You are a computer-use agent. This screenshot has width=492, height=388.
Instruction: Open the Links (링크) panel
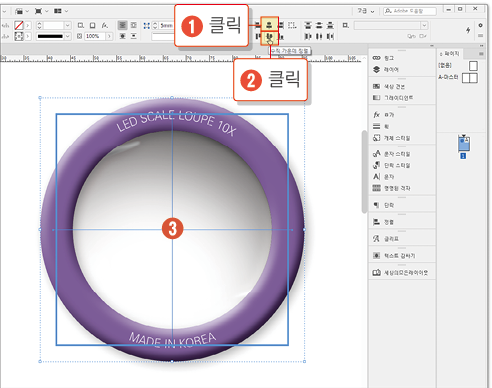(x=402, y=58)
